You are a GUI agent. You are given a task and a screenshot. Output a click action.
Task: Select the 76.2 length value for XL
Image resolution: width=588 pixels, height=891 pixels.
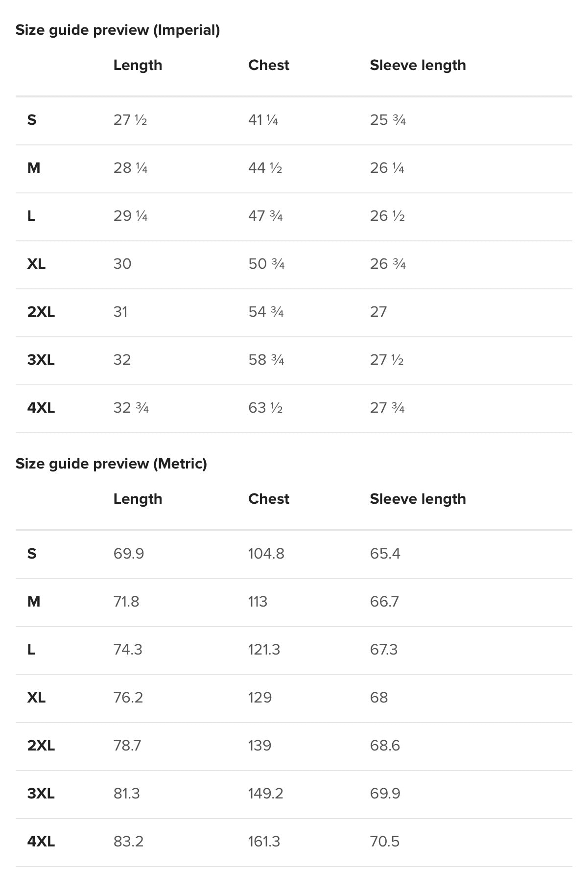(128, 698)
